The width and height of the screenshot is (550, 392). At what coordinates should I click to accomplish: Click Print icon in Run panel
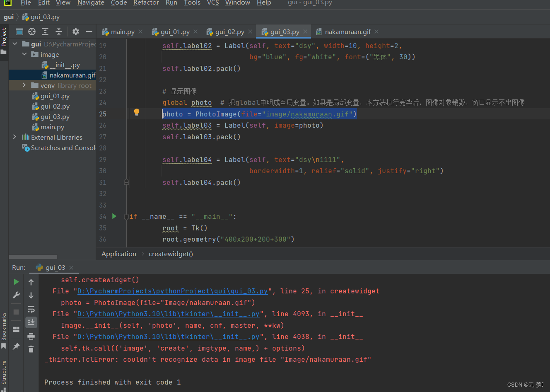click(31, 336)
